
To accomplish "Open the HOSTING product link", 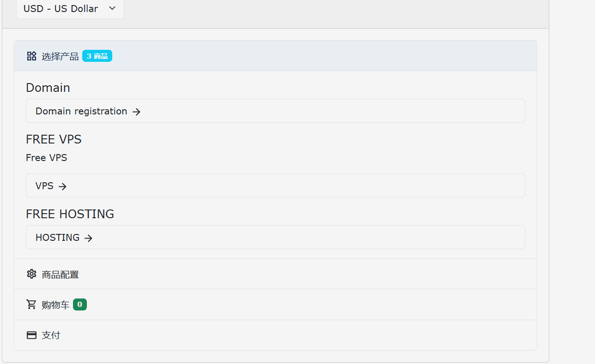I will point(58,238).
